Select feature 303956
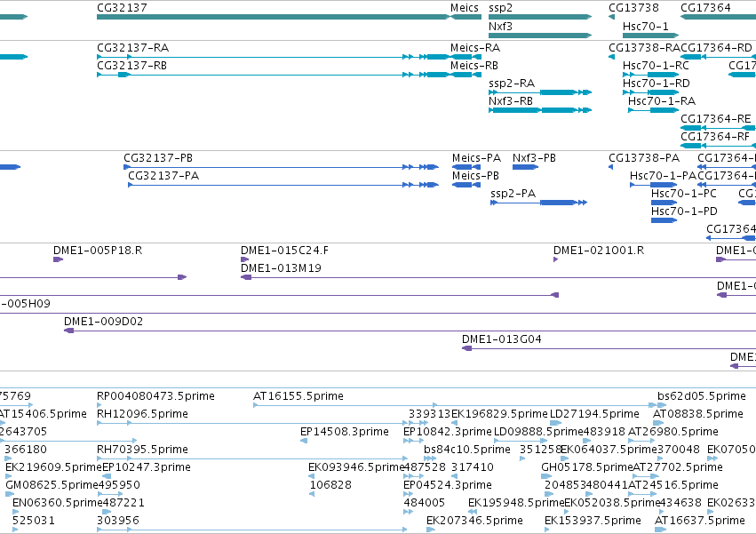Image resolution: width=756 pixels, height=534 pixels. coord(117,521)
